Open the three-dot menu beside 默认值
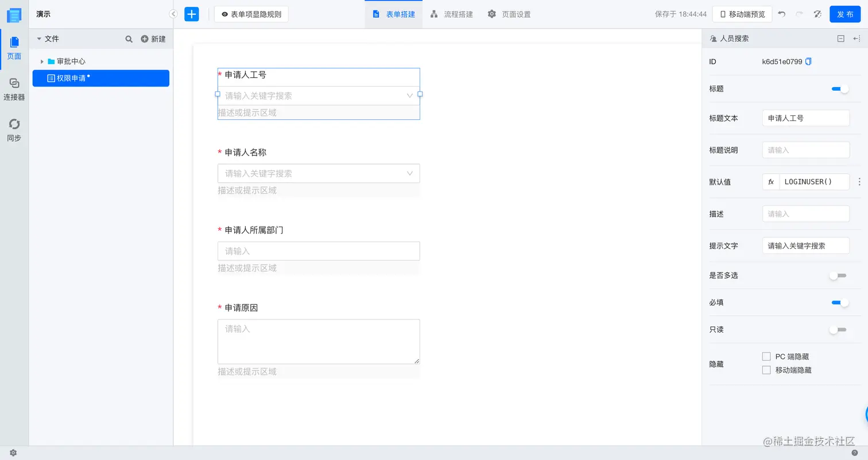Screen dimensions: 868x460 tap(859, 182)
